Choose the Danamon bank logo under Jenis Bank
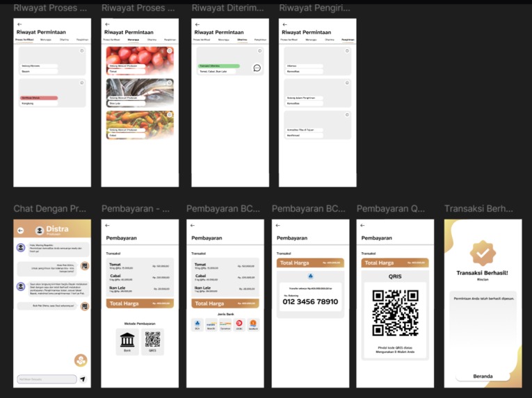The height and width of the screenshot is (398, 532). [x=225, y=325]
